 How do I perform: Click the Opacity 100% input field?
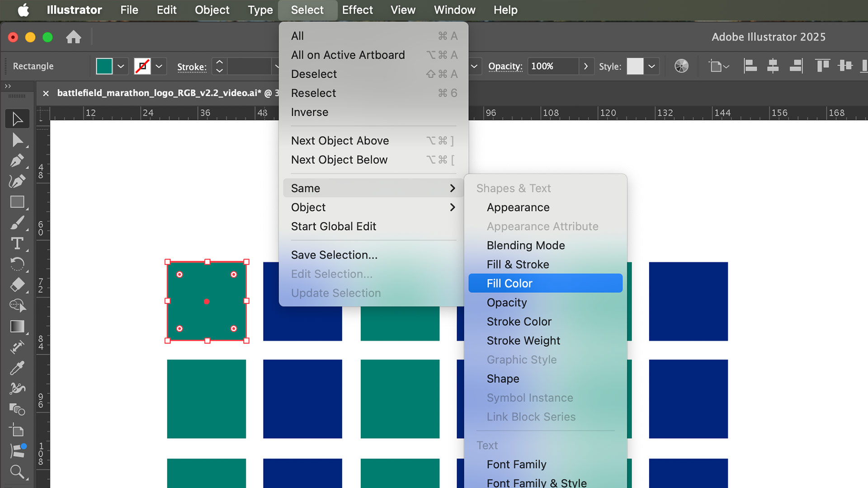click(553, 66)
